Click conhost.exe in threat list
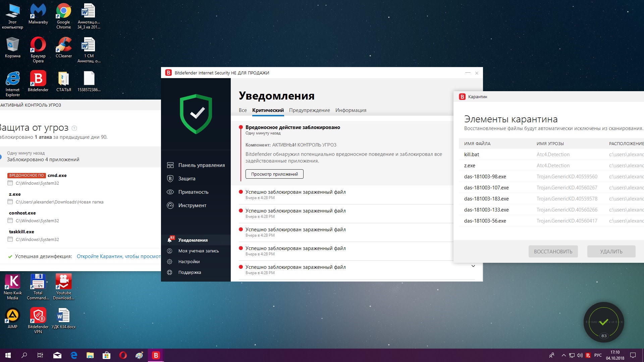Screen dimensions: 644x362 22,213
